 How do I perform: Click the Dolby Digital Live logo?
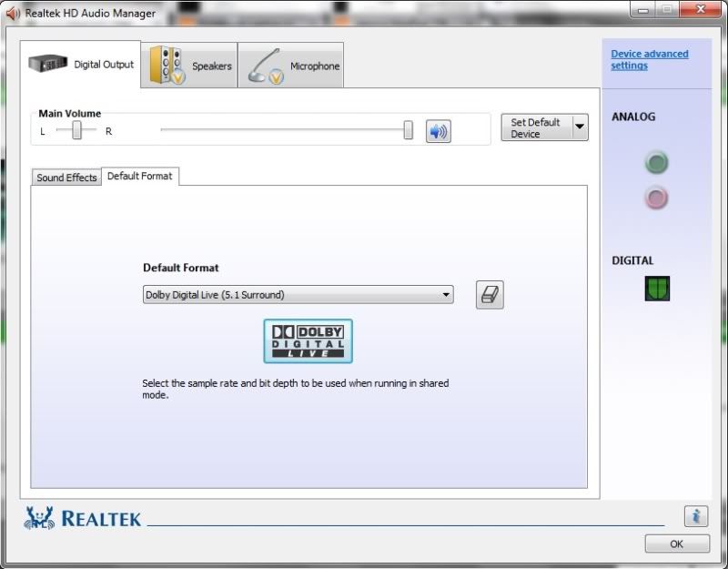point(308,341)
